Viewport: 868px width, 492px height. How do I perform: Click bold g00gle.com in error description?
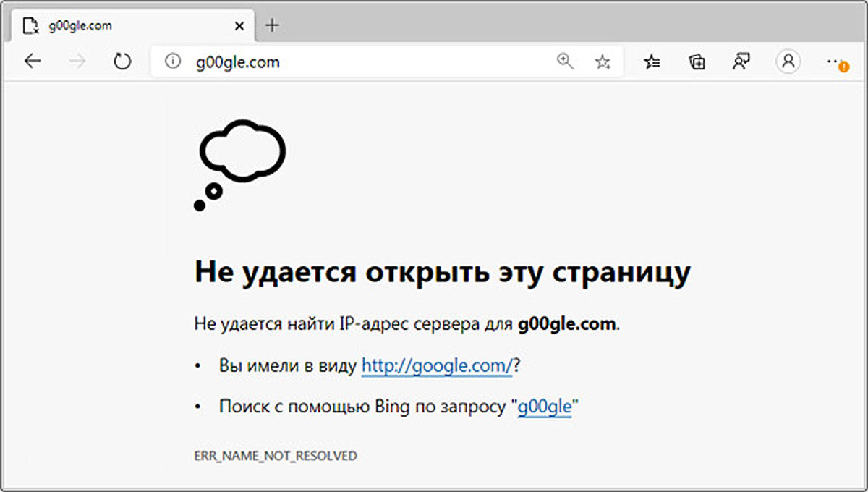(568, 325)
